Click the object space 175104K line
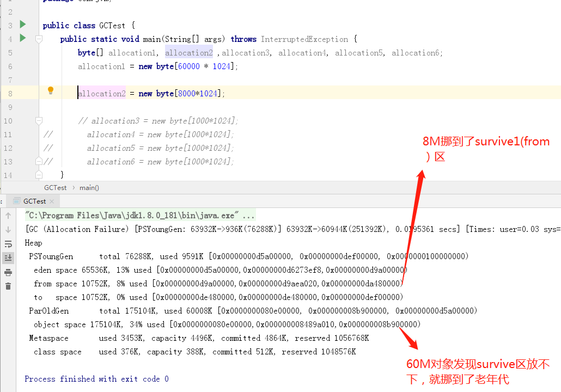561x392 pixels. coord(227,324)
